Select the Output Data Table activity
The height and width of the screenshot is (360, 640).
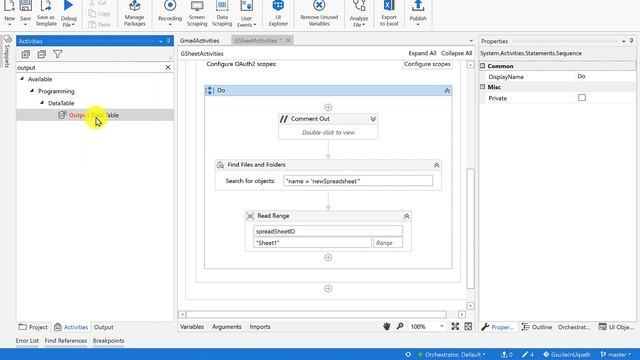tap(95, 115)
